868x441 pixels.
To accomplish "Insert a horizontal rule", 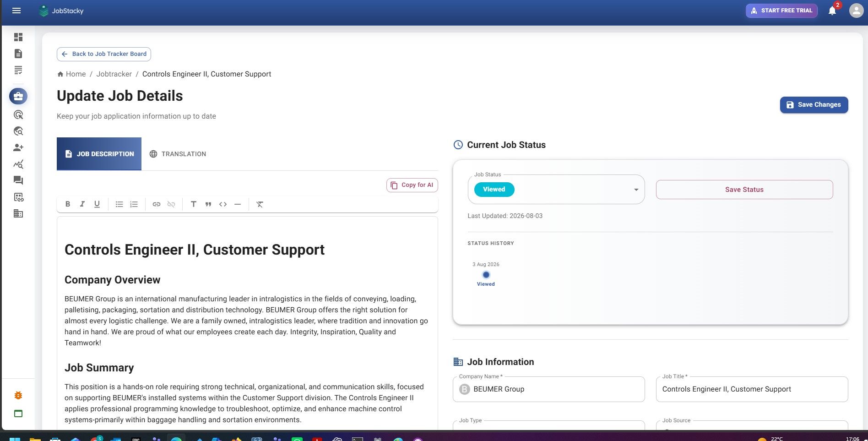I will (238, 204).
